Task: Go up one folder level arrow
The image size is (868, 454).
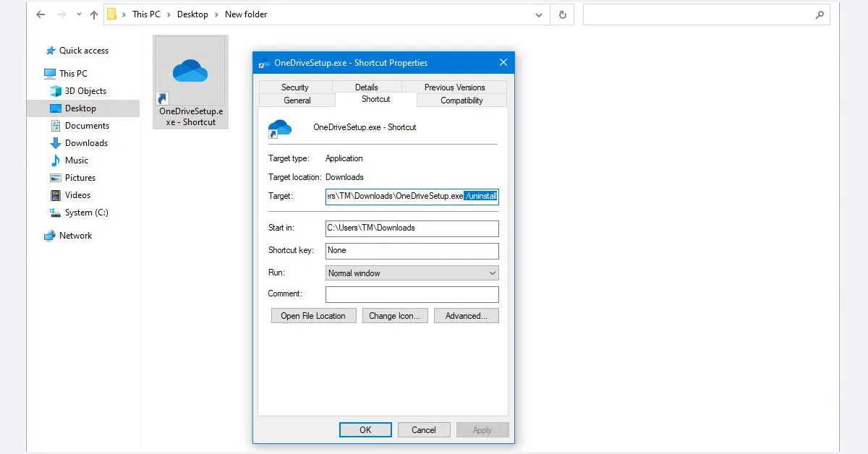Action: [x=94, y=14]
